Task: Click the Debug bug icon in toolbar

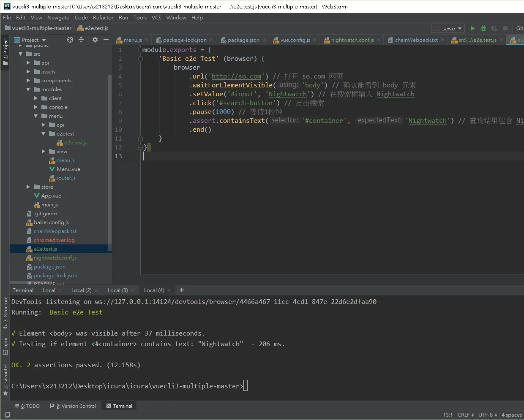Action: (483, 28)
